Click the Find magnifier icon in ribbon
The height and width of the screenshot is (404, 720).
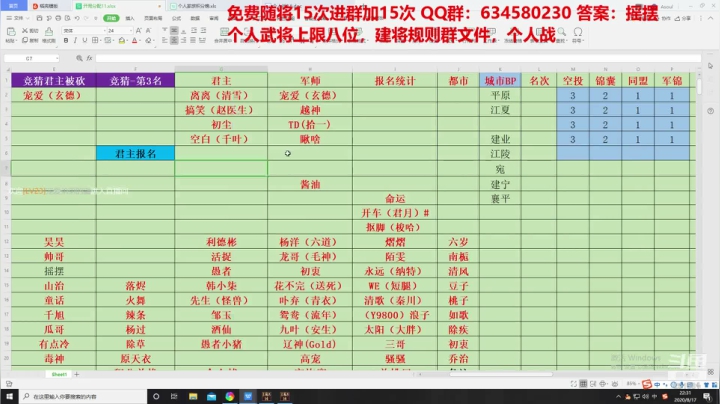pos(561,32)
